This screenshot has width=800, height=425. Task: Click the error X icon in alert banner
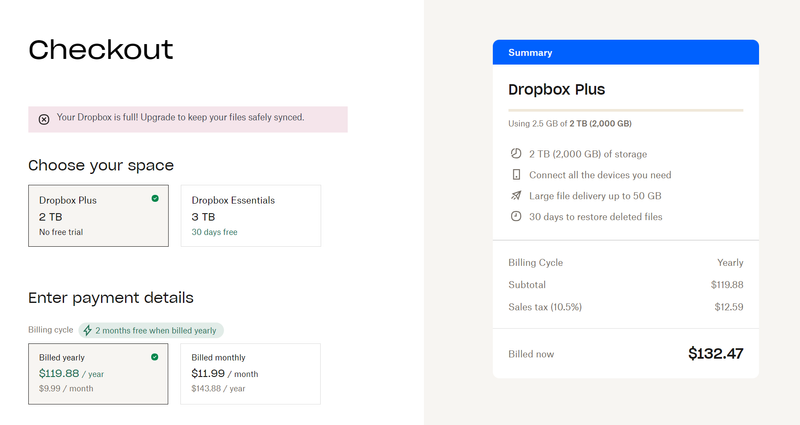(x=44, y=119)
